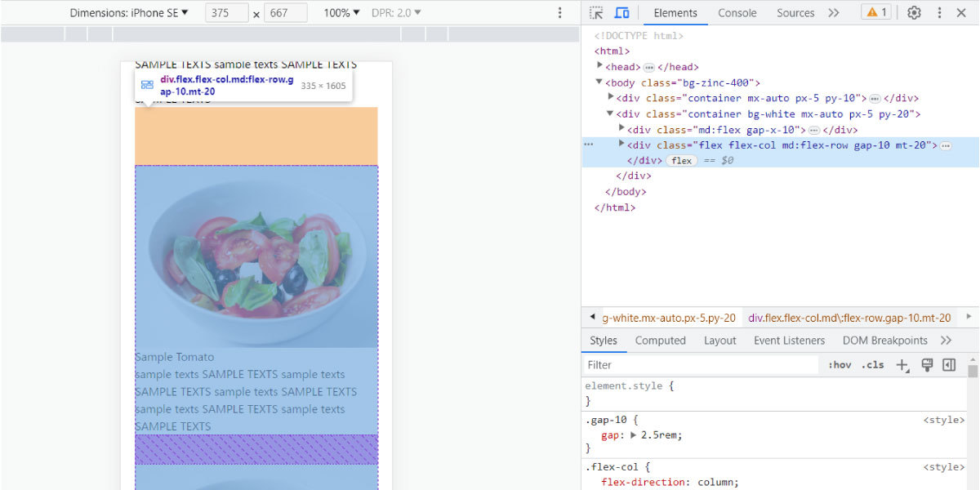This screenshot has height=490, width=980.
Task: Expand the head element node
Action: (599, 66)
